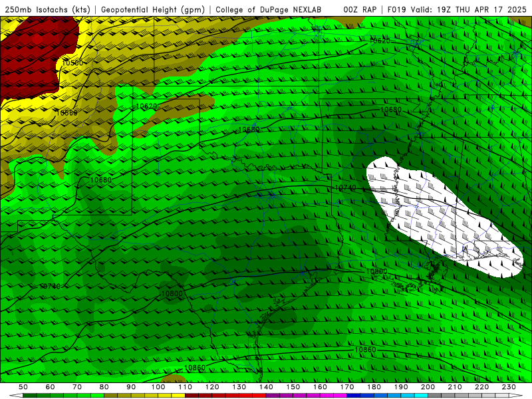Click the '250mb Isotachs (kts)' title text
Screen dimensions: 532x399
tap(47, 9)
